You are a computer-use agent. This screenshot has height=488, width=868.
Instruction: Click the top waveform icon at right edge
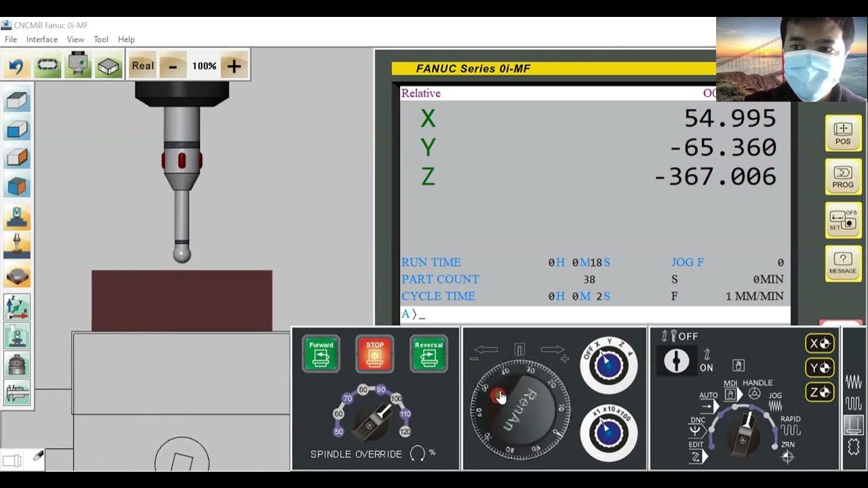click(854, 382)
